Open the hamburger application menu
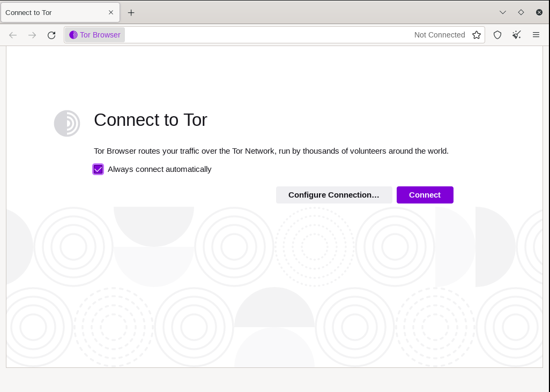Image resolution: width=550 pixels, height=392 pixels. tap(536, 35)
